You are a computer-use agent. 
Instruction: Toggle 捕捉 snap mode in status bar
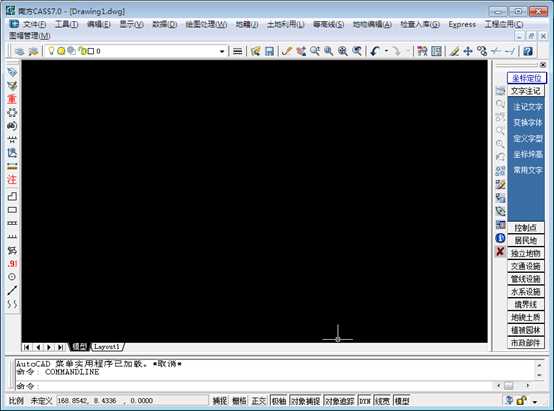[220, 401]
